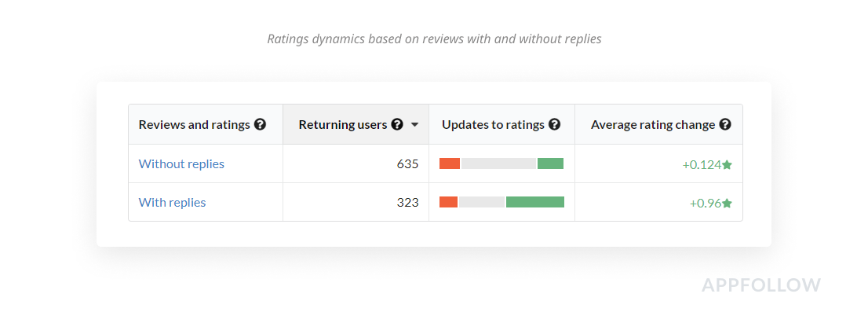
Task: Select the Average rating change header text
Action: 652,124
